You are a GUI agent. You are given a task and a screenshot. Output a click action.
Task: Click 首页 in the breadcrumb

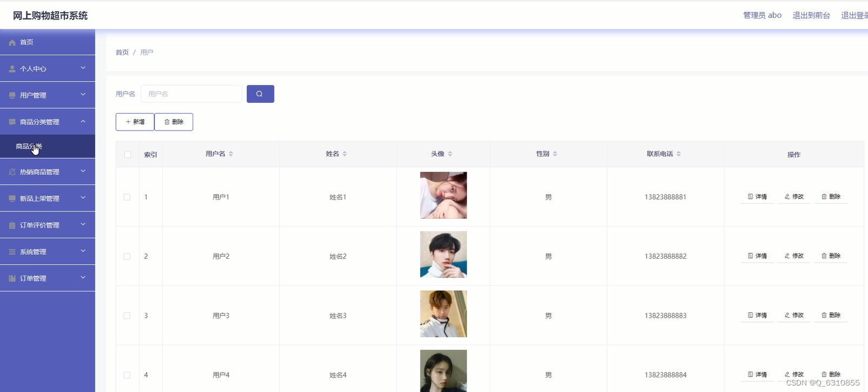point(122,53)
